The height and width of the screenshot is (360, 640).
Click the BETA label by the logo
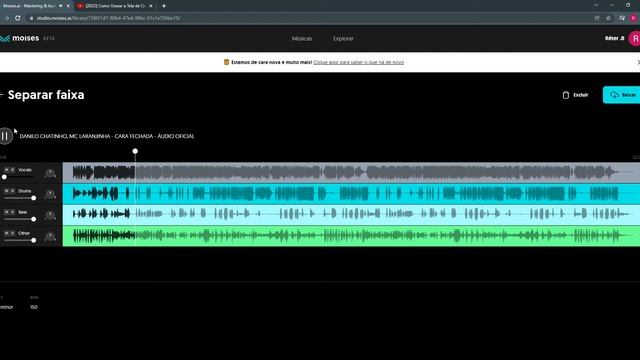point(49,38)
